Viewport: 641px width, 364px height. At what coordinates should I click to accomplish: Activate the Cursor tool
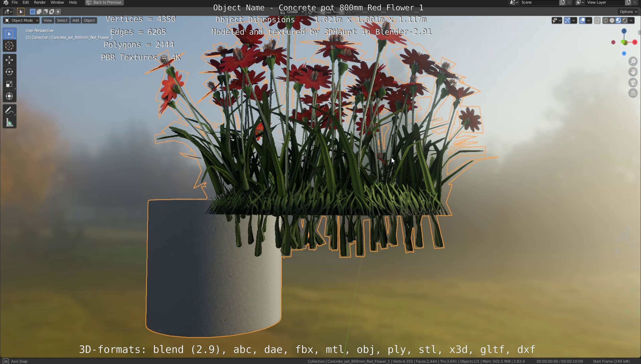tap(10, 46)
